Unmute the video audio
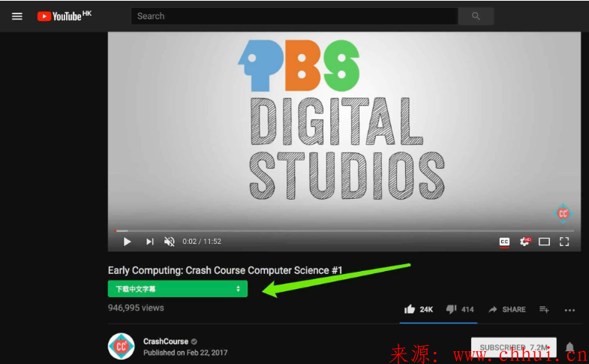The height and width of the screenshot is (364, 589). tap(170, 242)
